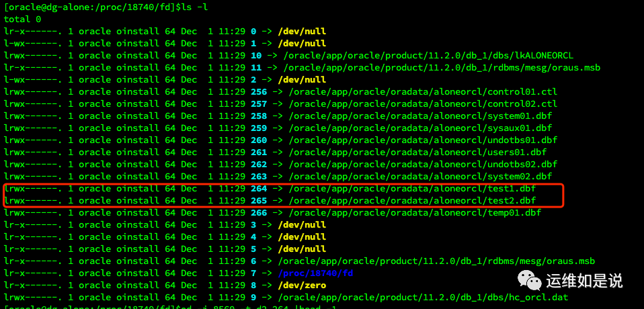Click /dev/null on descriptor 3 row
This screenshot has height=309, width=644.
302,225
